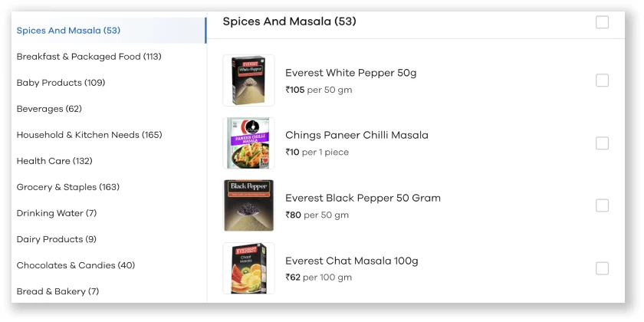
Task: Check the Everest White Pepper 50g checkbox
Action: tap(602, 80)
